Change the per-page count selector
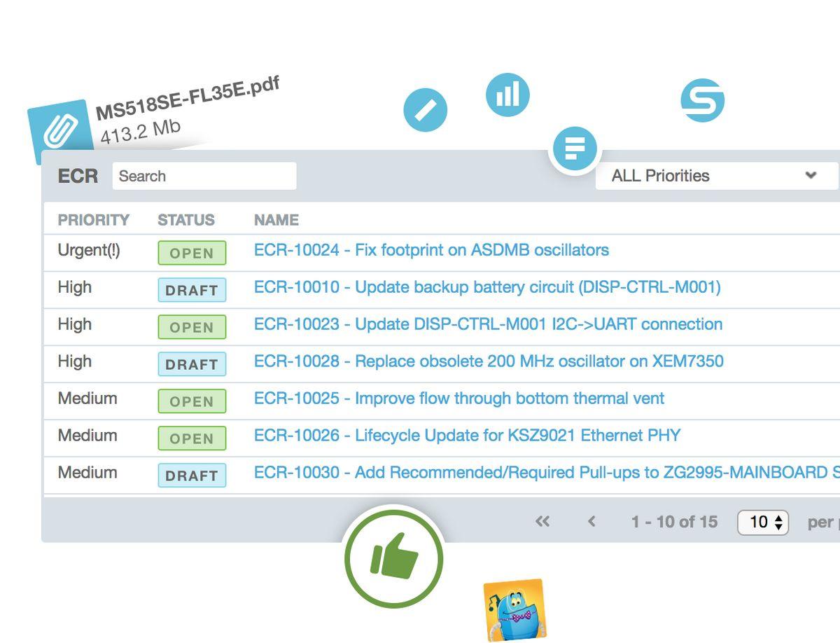This screenshot has width=840, height=643. [x=763, y=522]
